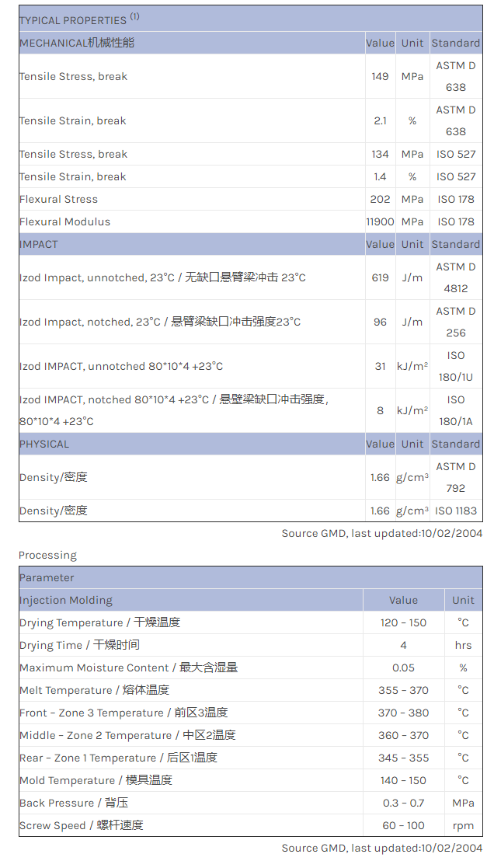Click the IMPACT section header
This screenshot has width=494, height=868.
coord(39,244)
